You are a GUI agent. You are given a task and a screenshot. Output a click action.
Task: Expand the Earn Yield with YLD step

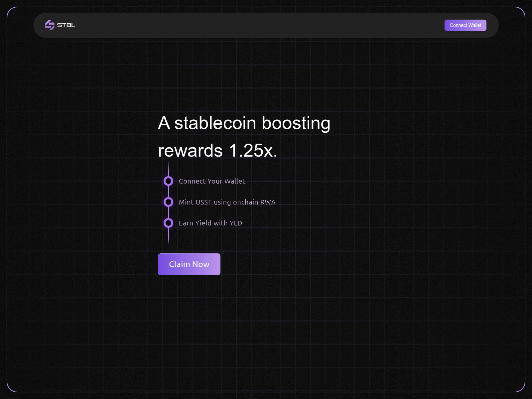[x=210, y=223]
